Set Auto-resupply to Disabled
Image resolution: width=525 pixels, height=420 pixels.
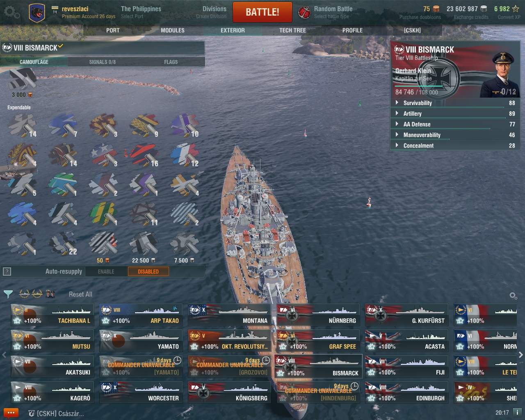coord(148,272)
